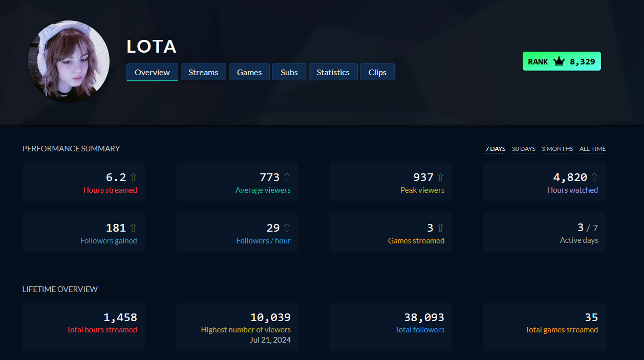Switch to the Streams tab
The image size is (644, 360).
203,72
